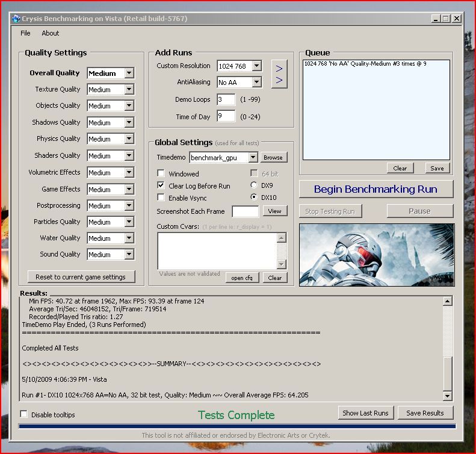Clear the Queue list
The width and height of the screenshot is (476, 454).
tap(400, 168)
